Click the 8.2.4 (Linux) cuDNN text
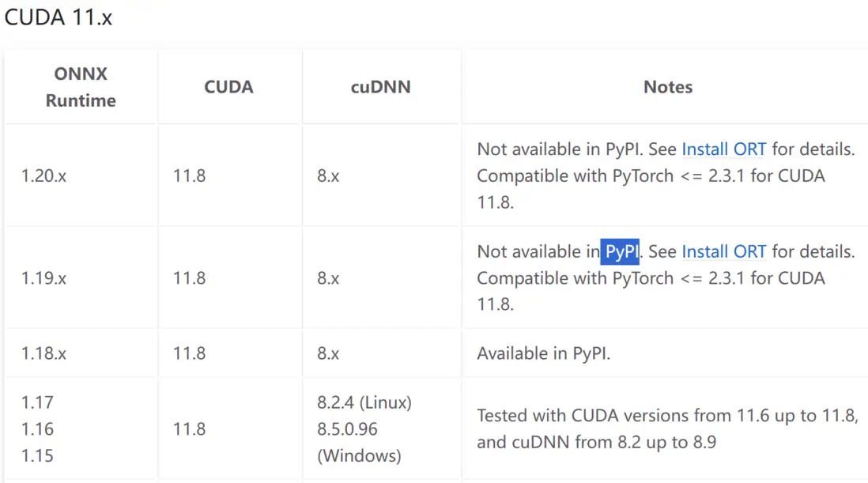The image size is (868, 483). tap(364, 402)
